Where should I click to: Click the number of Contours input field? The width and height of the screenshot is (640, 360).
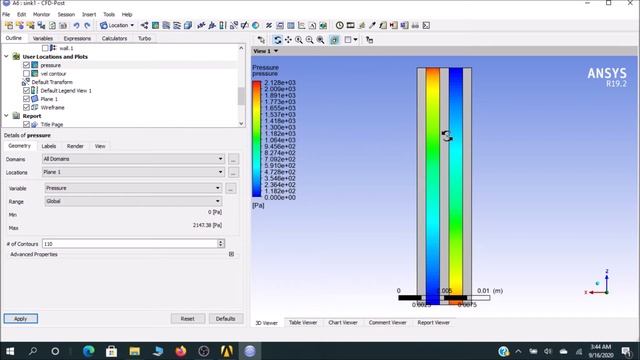pos(129,244)
